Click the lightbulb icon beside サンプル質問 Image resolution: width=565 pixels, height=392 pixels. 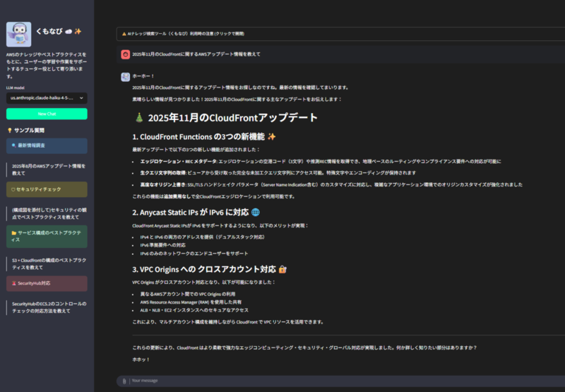point(10,131)
